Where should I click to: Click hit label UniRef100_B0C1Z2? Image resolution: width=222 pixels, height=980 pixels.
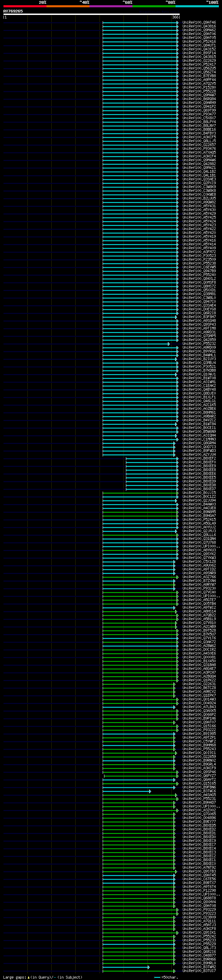[199, 496]
